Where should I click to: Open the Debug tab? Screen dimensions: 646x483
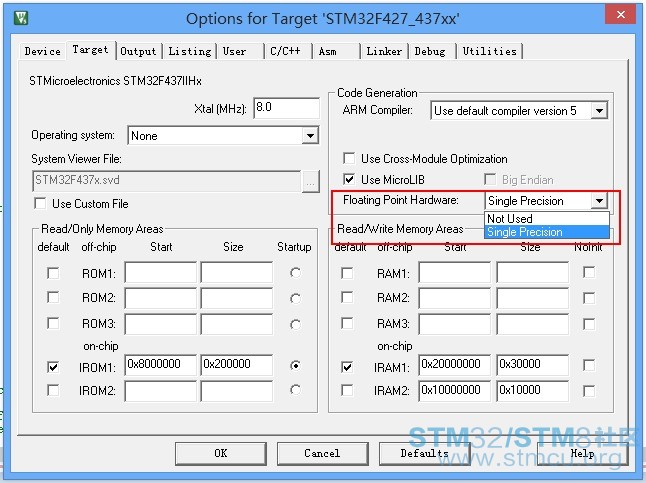pos(431,52)
